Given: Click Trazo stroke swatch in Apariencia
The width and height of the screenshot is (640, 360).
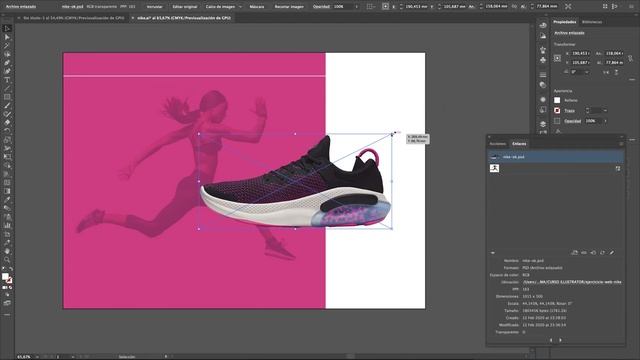Looking at the screenshot, I should pos(557,111).
